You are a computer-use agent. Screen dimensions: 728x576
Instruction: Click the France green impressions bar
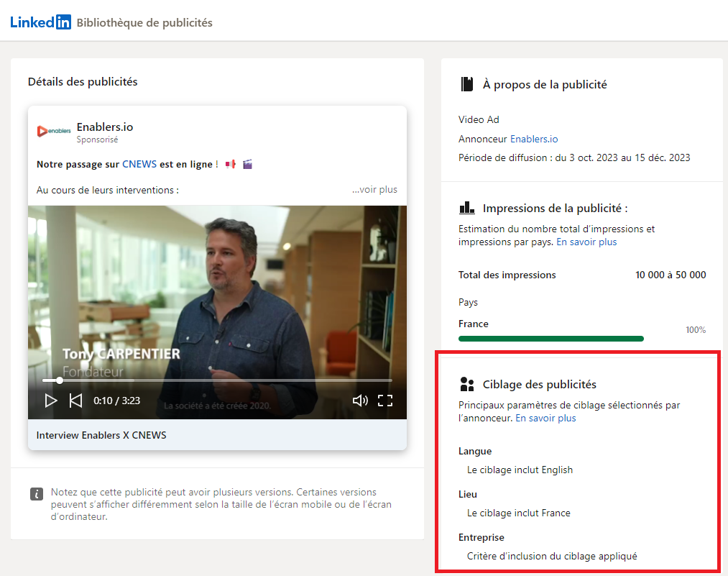tap(551, 339)
